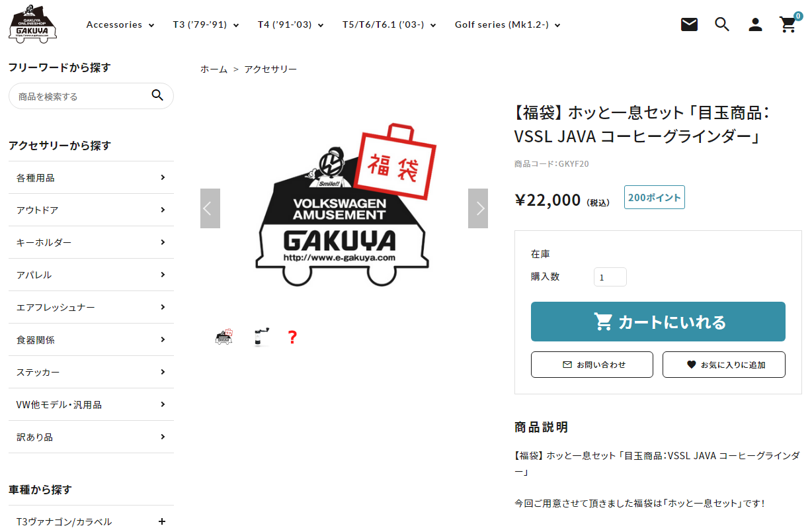The image size is (812, 530).
Task: Select the アウトドア category
Action: (x=91, y=210)
